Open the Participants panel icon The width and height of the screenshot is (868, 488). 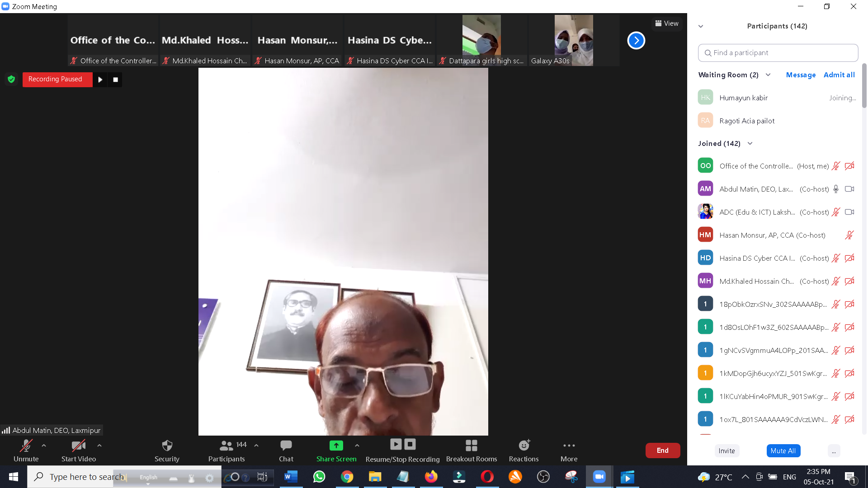[226, 446]
